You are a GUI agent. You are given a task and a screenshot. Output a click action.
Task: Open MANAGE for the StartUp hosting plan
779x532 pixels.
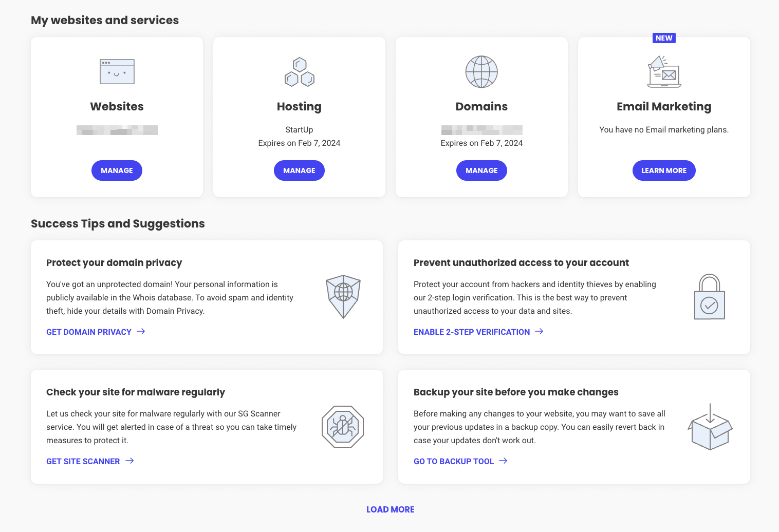tap(299, 170)
